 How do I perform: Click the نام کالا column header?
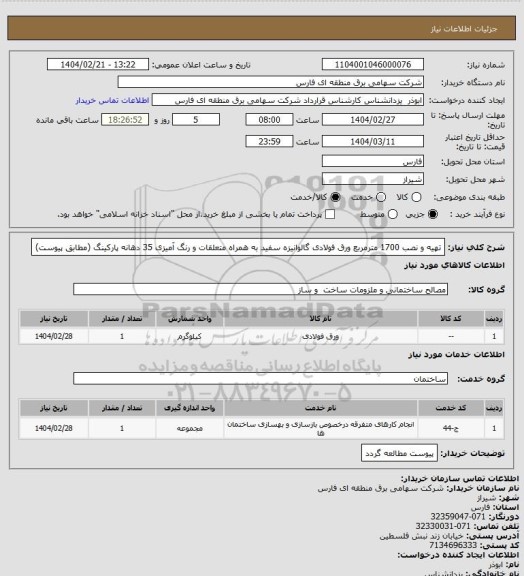(x=320, y=318)
